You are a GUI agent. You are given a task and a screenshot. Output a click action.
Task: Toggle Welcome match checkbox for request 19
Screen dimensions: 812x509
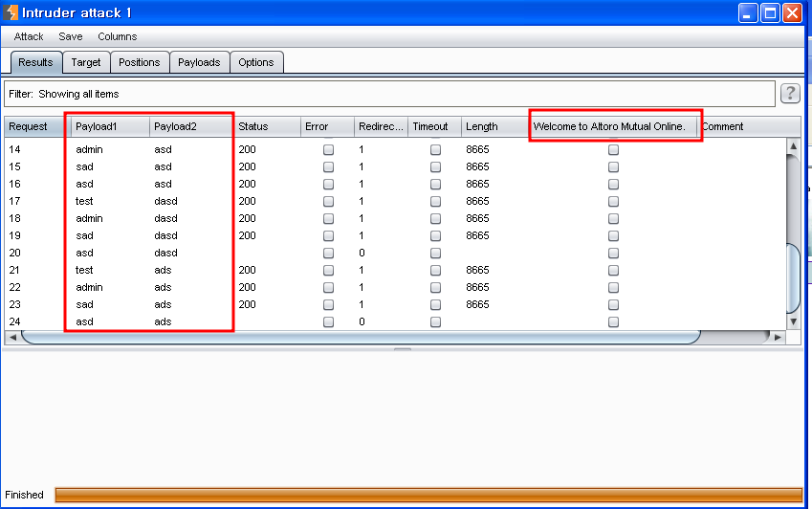coord(614,235)
